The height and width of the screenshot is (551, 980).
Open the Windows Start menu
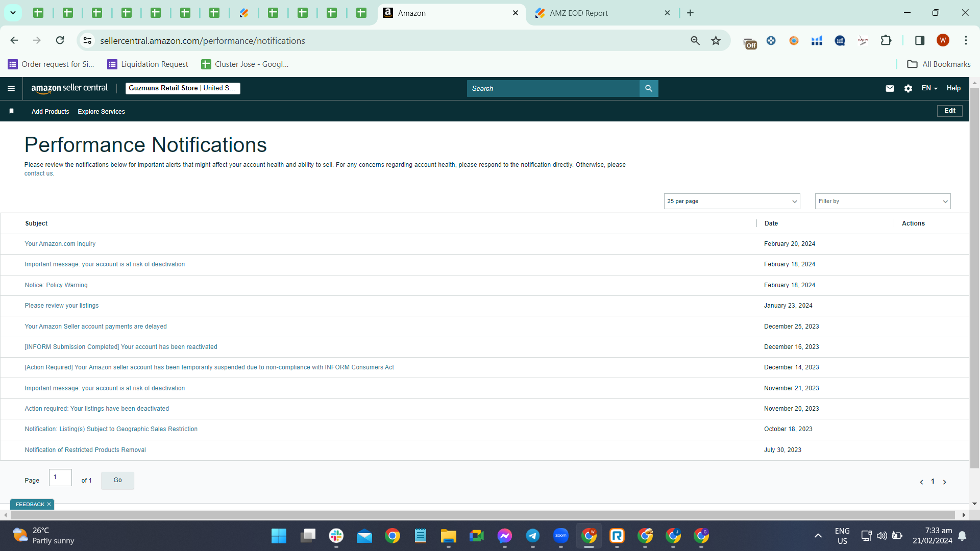[x=279, y=536]
